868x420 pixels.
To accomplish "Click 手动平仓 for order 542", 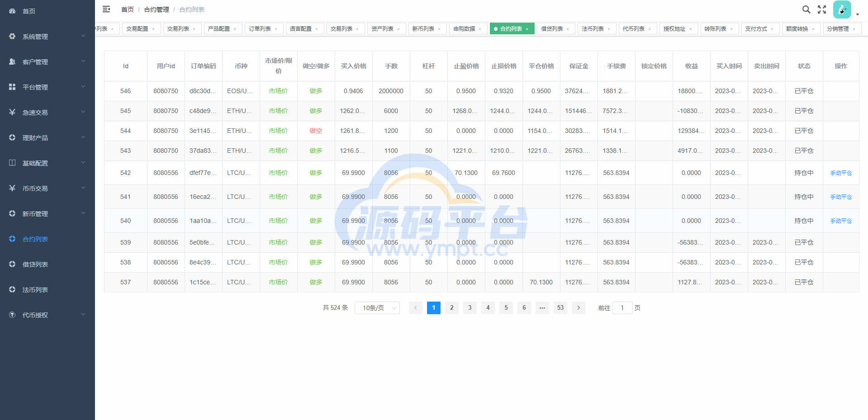I will (840, 173).
